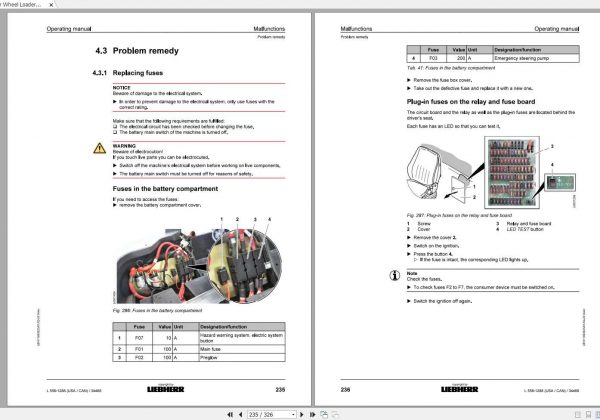
Task: Click the 'Fuses in the battery compartment' heading
Action: (x=165, y=189)
